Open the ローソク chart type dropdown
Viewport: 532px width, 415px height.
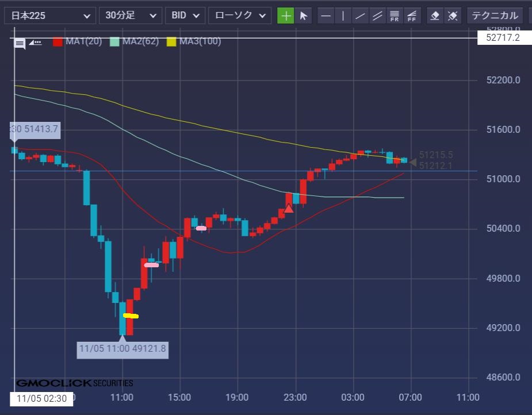click(239, 16)
